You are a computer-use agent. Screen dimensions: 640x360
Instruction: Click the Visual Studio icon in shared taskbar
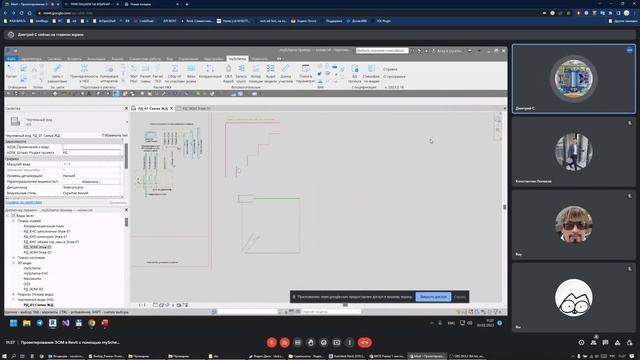tap(66, 323)
